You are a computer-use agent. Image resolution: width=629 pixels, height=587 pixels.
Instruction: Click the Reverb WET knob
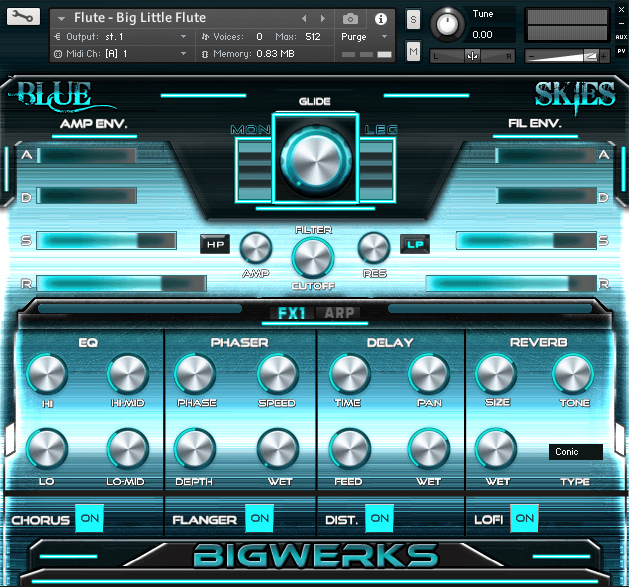(x=496, y=448)
